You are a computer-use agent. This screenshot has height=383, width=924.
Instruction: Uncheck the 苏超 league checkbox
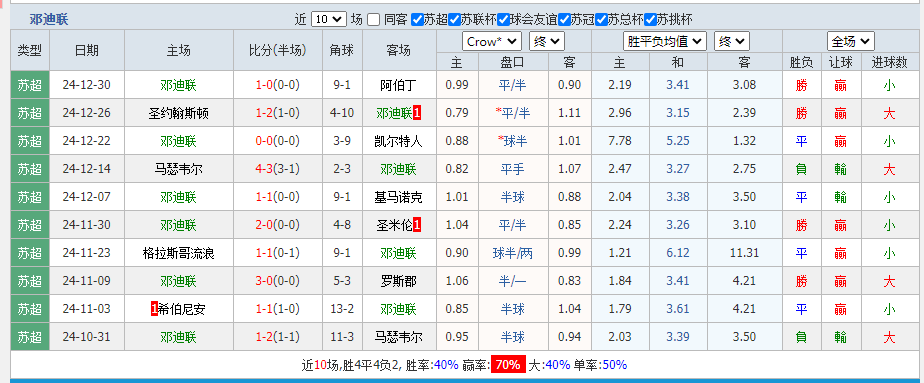click(417, 19)
